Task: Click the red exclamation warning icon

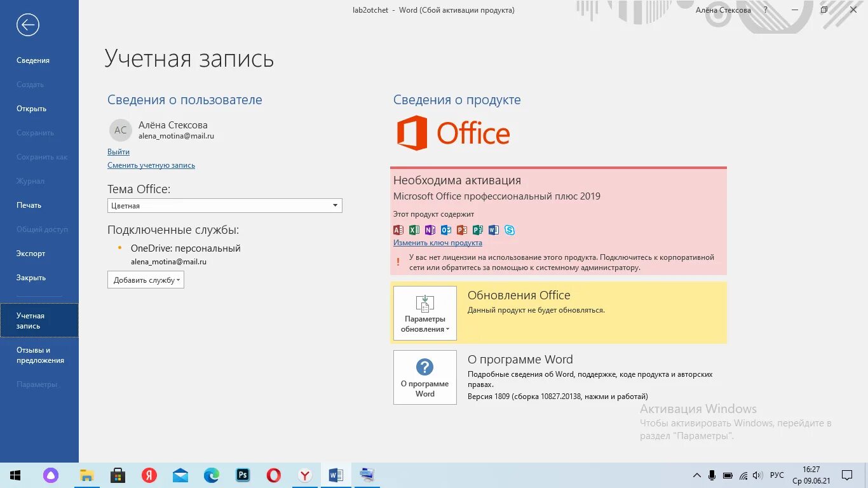Action: [x=398, y=262]
